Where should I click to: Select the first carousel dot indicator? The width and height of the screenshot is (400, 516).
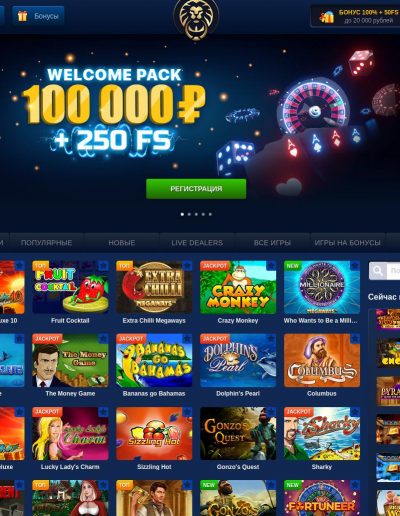182,214
